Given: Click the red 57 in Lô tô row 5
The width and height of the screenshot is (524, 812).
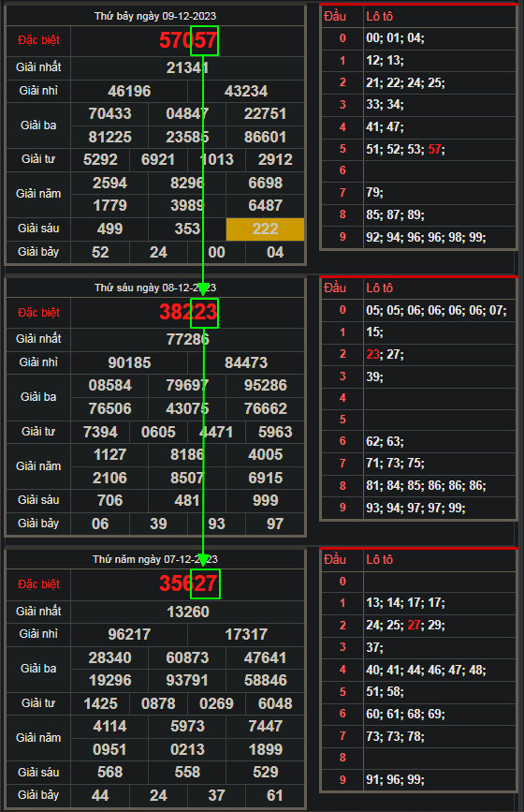Looking at the screenshot, I should [x=434, y=150].
